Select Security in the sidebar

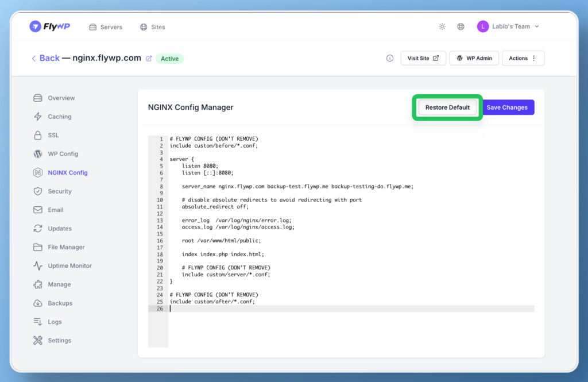52,191
